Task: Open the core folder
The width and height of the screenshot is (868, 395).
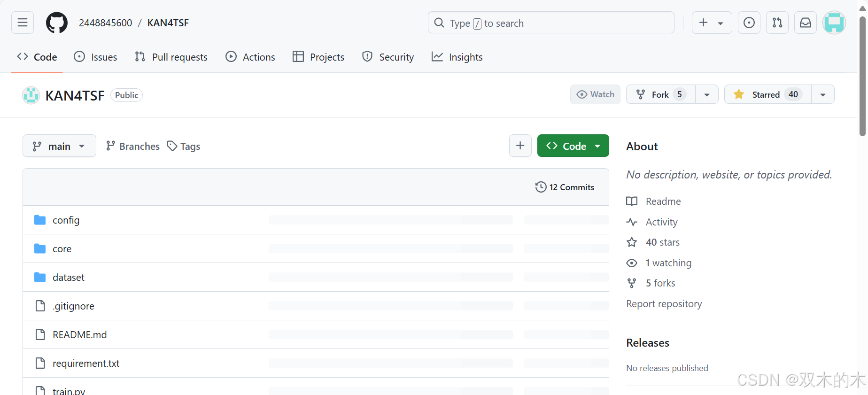Action: pos(62,248)
